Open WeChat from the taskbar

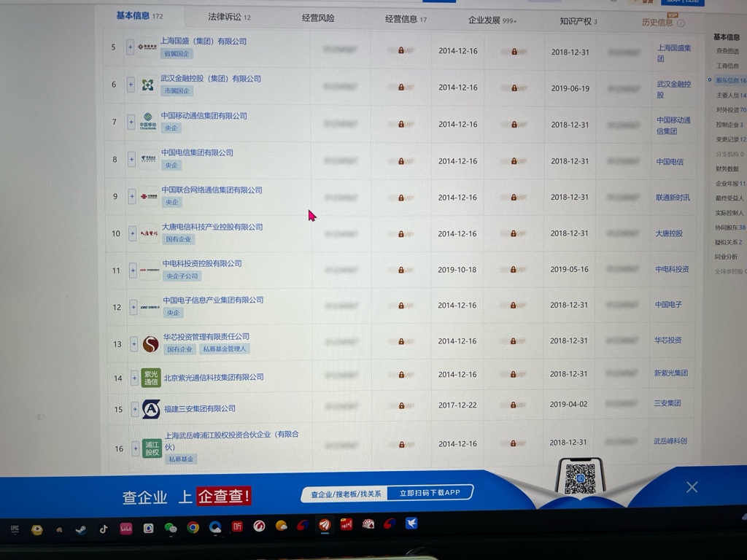(x=170, y=528)
